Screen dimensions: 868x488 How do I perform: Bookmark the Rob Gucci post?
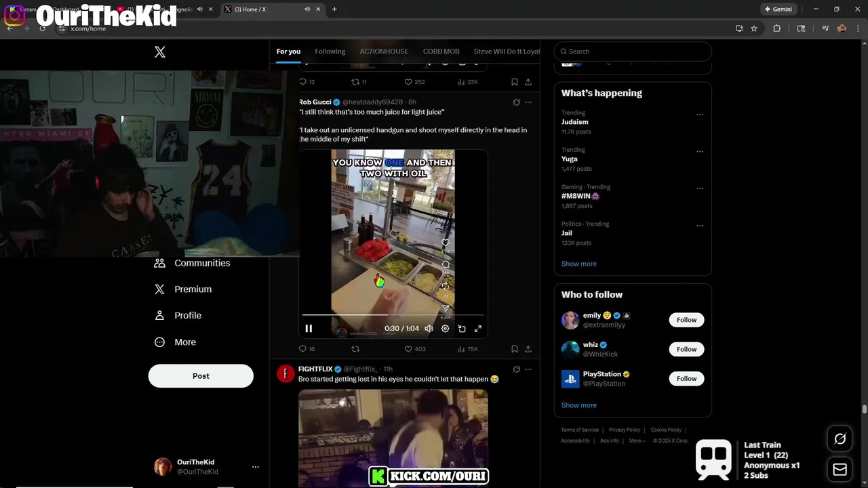click(x=515, y=349)
